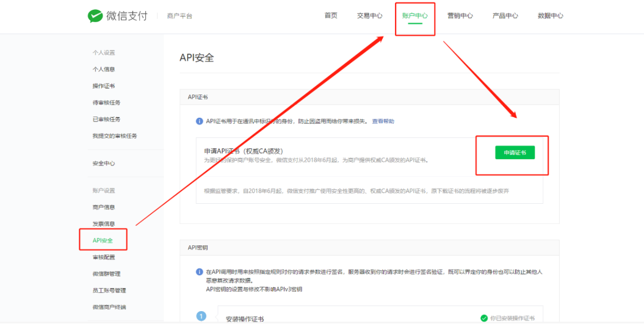Click the WeChat Pay green logo icon
The image size is (644, 324).
(95, 16)
